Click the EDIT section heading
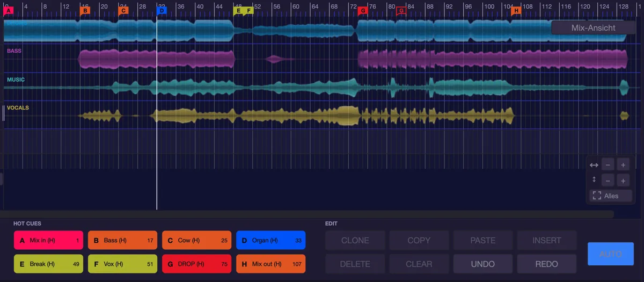The height and width of the screenshot is (282, 644). pyautogui.click(x=332, y=223)
